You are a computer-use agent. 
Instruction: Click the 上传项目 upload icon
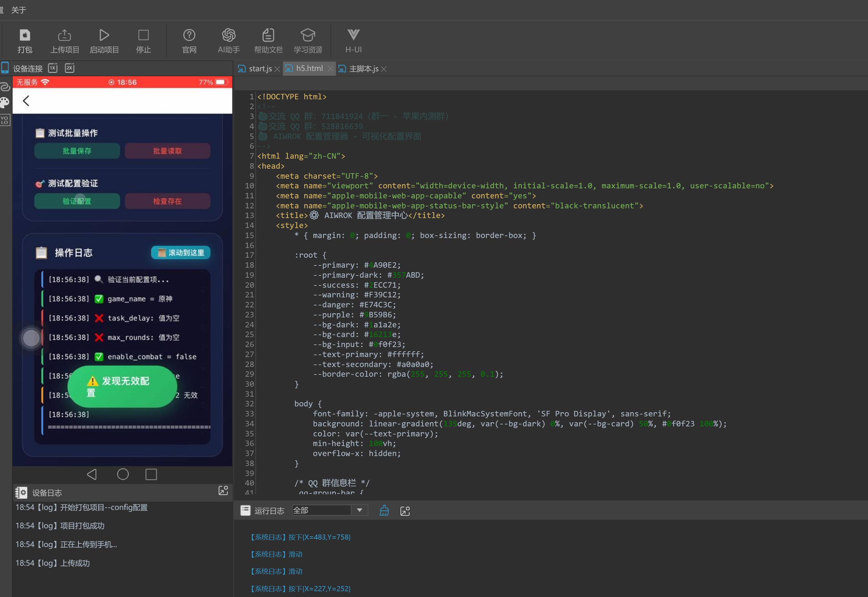(x=64, y=35)
